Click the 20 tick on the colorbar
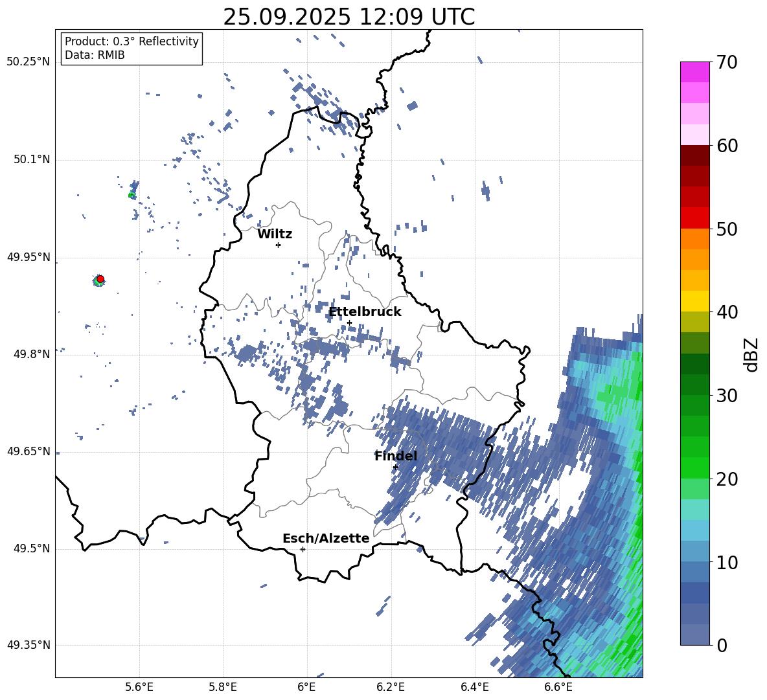Viewport: 767px width, 700px height. click(x=727, y=479)
